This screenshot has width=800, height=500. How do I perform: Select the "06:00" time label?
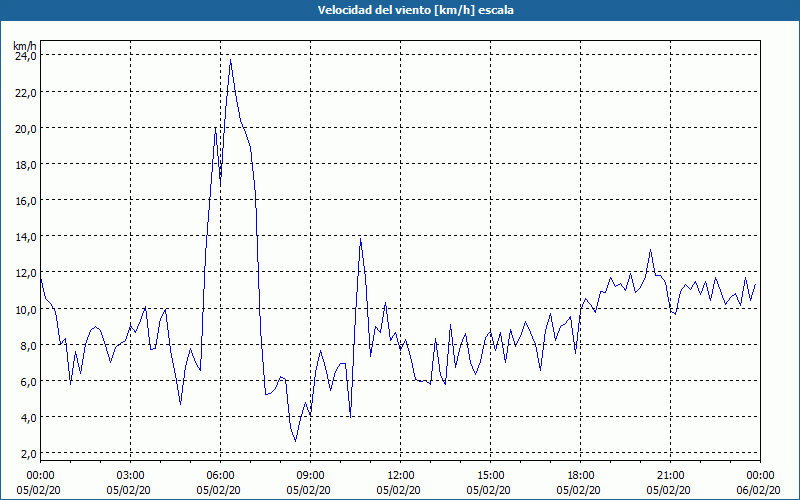click(x=220, y=476)
